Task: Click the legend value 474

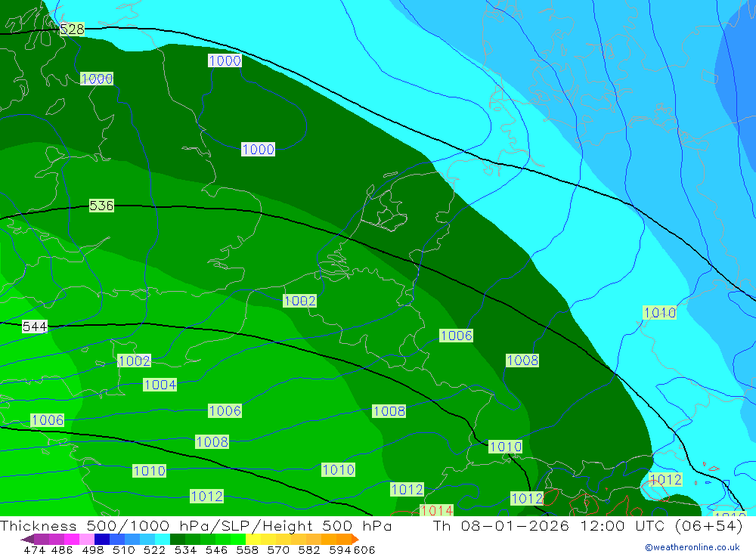Action: coord(35,549)
